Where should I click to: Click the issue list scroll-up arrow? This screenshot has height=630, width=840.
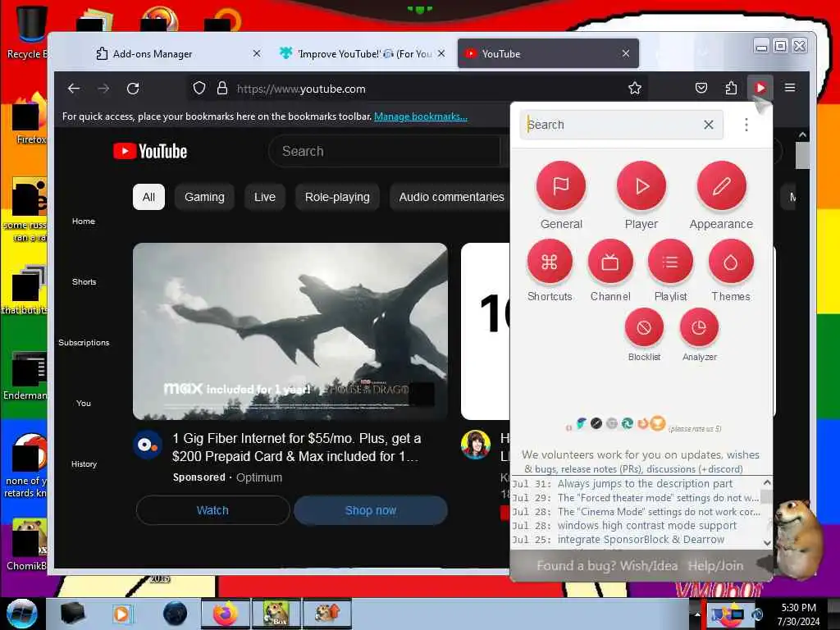pyautogui.click(x=767, y=482)
